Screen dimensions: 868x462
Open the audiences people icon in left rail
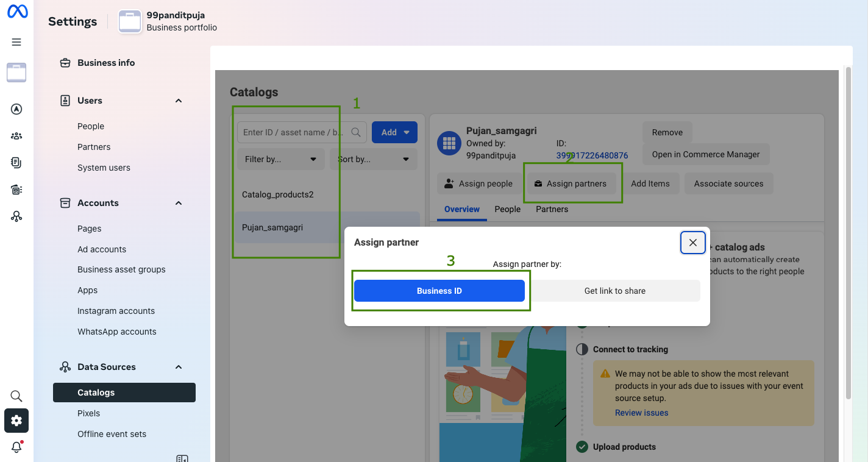pos(16,136)
